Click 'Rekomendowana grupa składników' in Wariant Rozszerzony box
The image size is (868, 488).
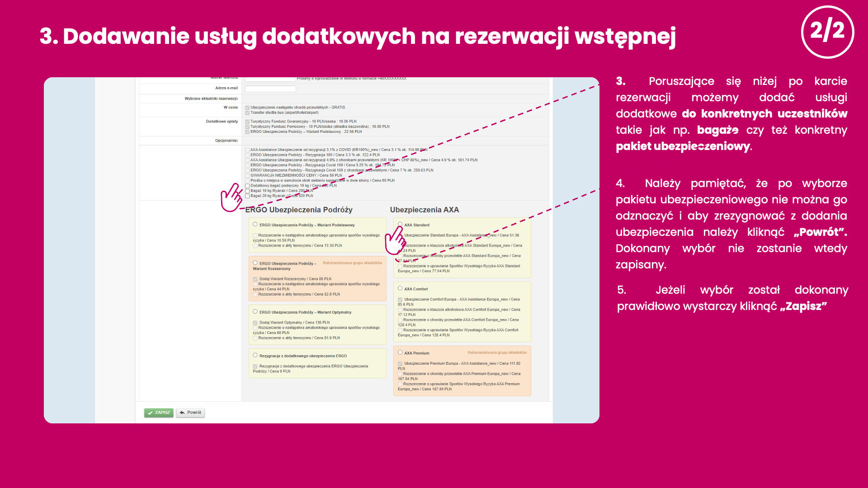pos(353,263)
